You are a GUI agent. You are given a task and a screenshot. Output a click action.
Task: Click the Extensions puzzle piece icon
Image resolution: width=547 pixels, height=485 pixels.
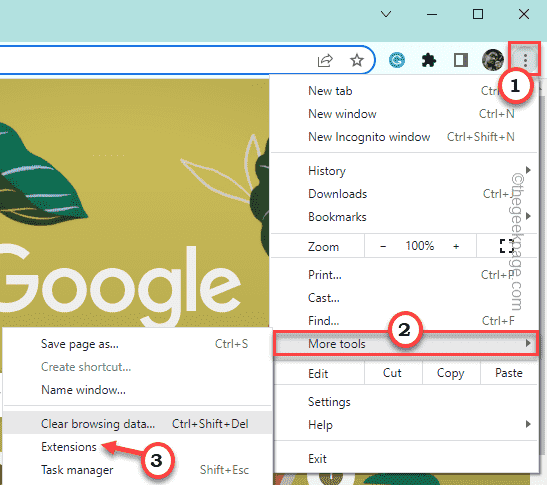pyautogui.click(x=428, y=60)
